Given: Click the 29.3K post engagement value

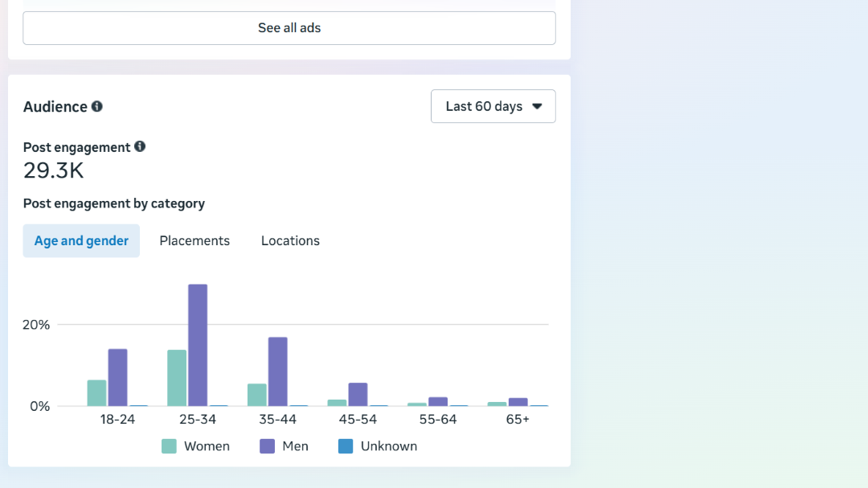Looking at the screenshot, I should 53,170.
